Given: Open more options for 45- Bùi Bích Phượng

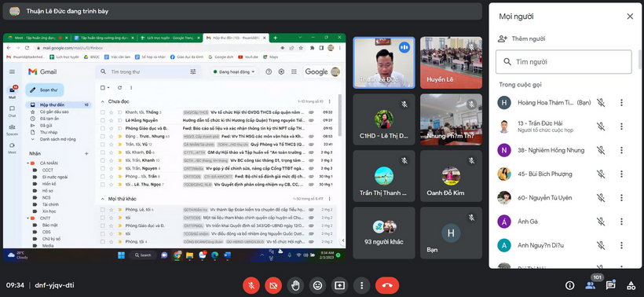Looking at the screenshot, I should point(621,174).
